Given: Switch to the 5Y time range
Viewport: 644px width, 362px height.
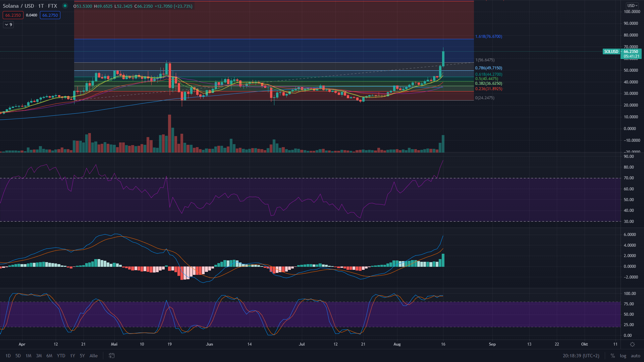Looking at the screenshot, I should [82, 356].
